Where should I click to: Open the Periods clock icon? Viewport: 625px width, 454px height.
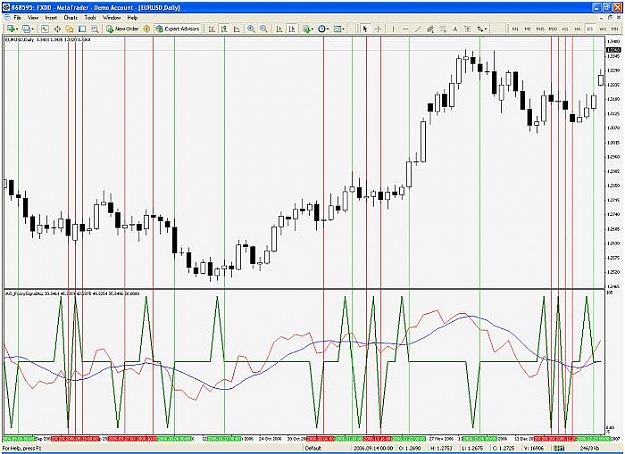322,29
